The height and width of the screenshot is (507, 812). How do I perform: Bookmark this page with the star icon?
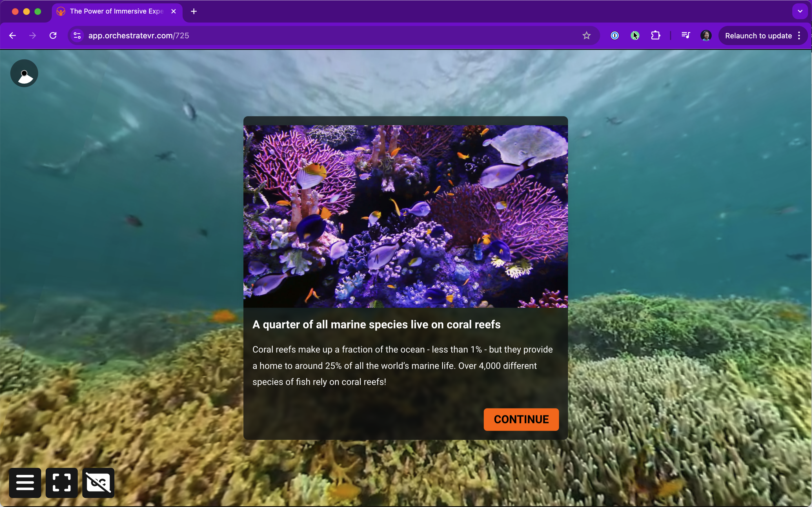pyautogui.click(x=586, y=35)
